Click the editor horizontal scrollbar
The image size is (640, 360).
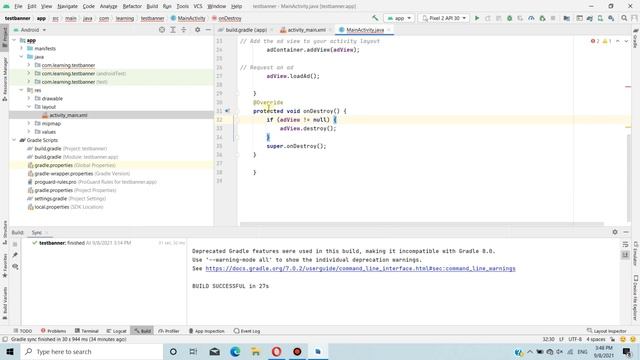[421, 224]
